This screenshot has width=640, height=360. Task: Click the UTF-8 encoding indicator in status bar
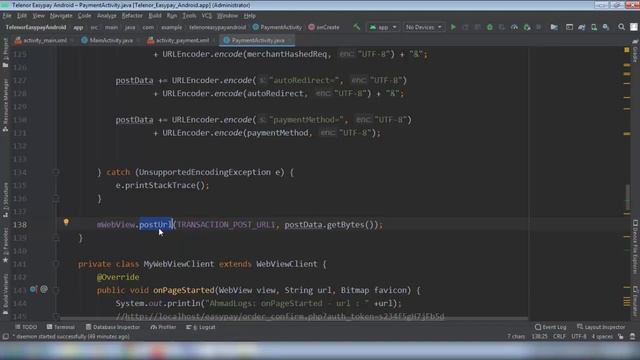(579, 337)
